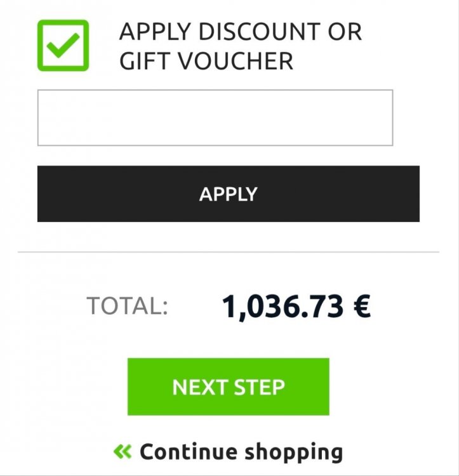The height and width of the screenshot is (476, 459).
Task: Focus the voucher code input field
Action: coord(215,117)
